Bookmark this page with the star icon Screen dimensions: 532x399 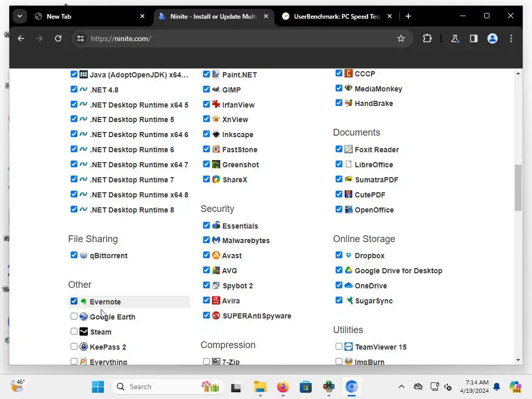tap(401, 38)
